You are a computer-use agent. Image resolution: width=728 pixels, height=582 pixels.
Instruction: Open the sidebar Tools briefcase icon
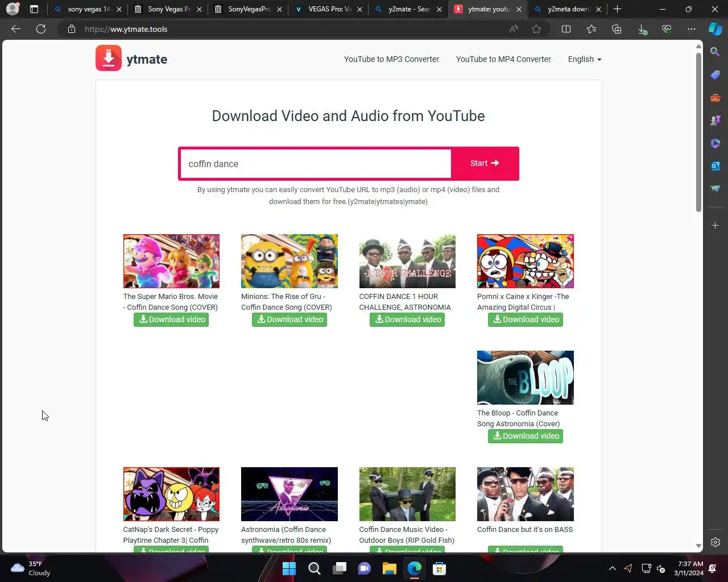[715, 98]
